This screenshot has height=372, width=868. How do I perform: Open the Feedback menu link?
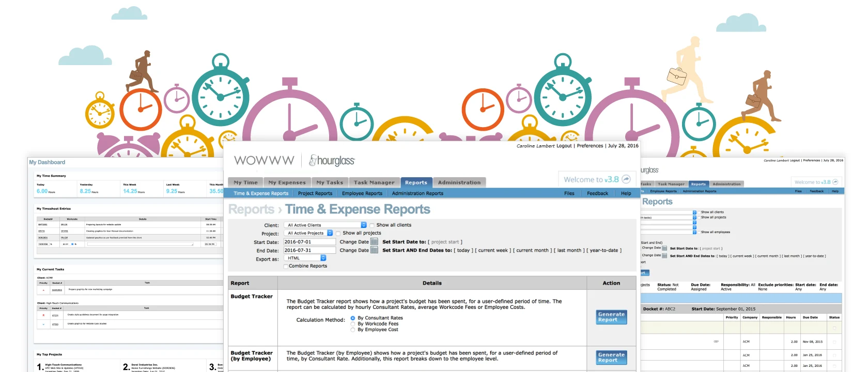coord(597,193)
